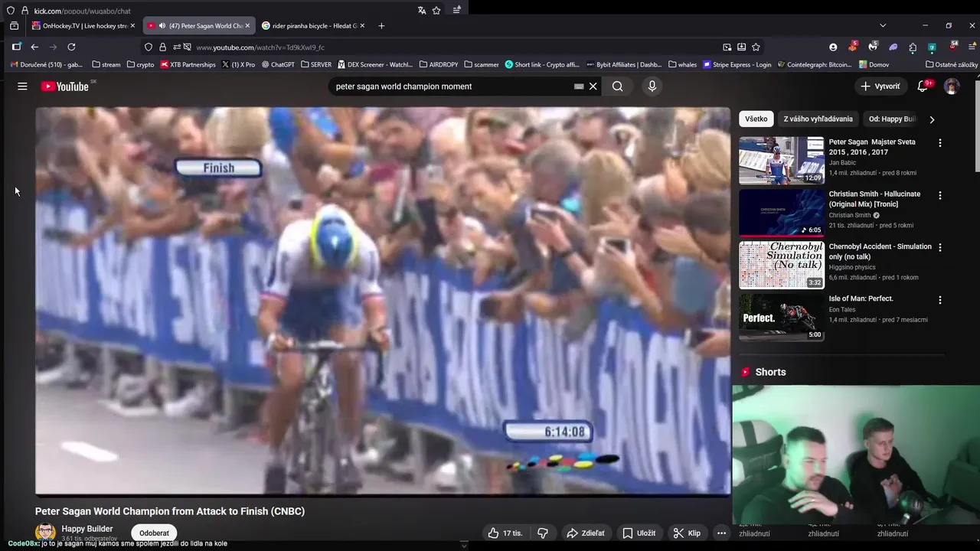This screenshot has height=551, width=980.
Task: Open the tab list dropdown arrow
Action: [883, 25]
